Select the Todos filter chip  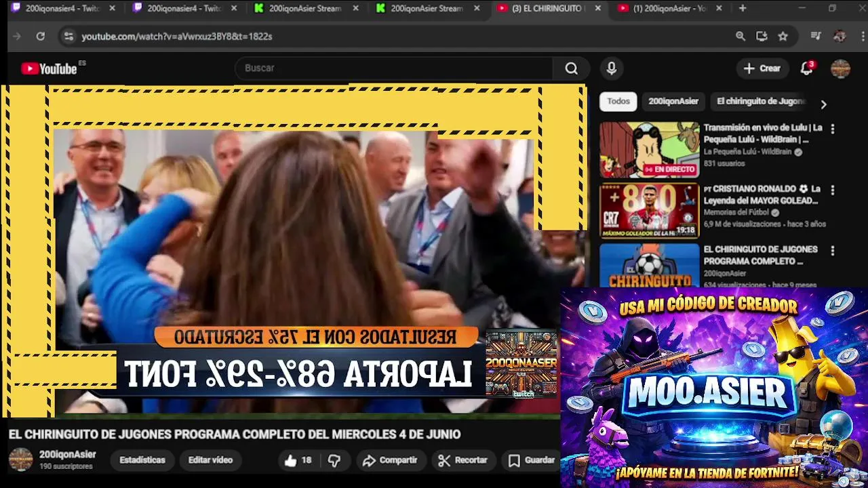(618, 102)
